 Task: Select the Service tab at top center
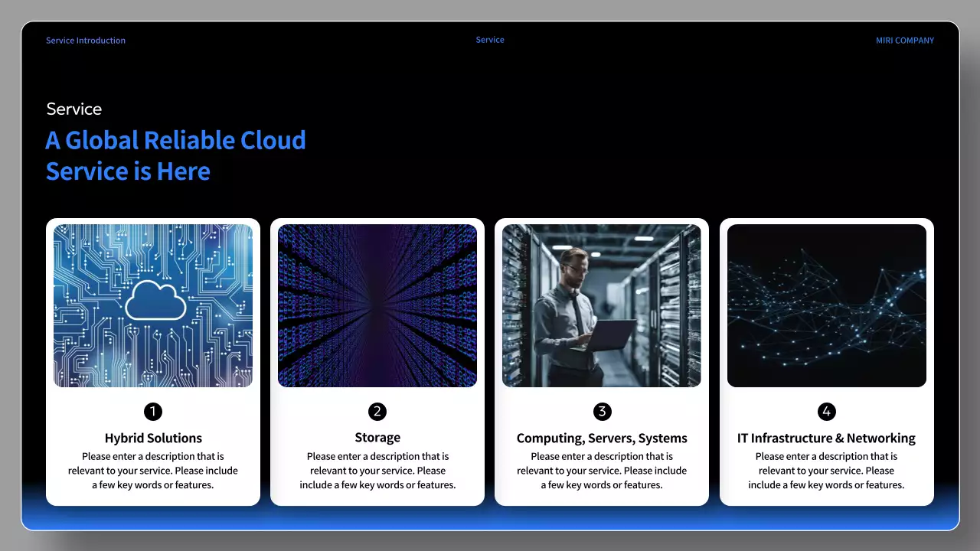tap(489, 40)
